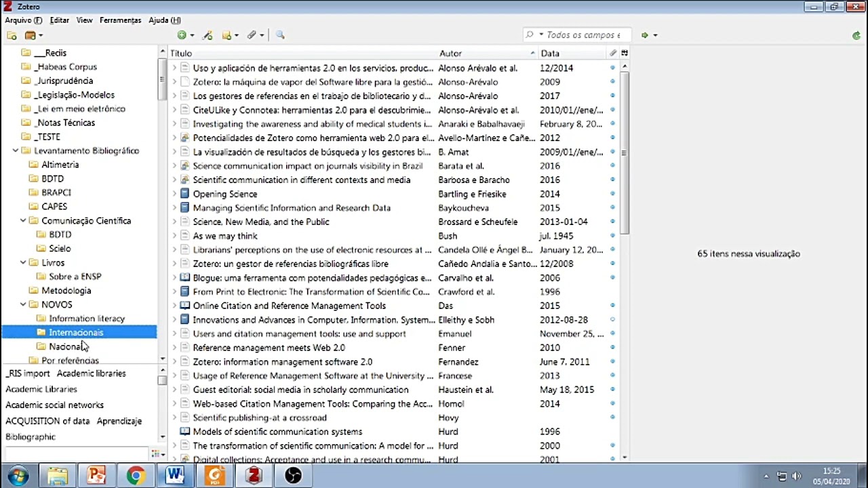
Task: Select the _Habeas Corpus collection
Action: click(x=66, y=67)
